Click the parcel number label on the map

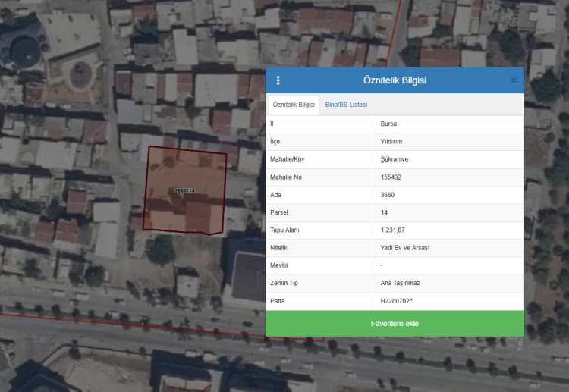coord(184,190)
